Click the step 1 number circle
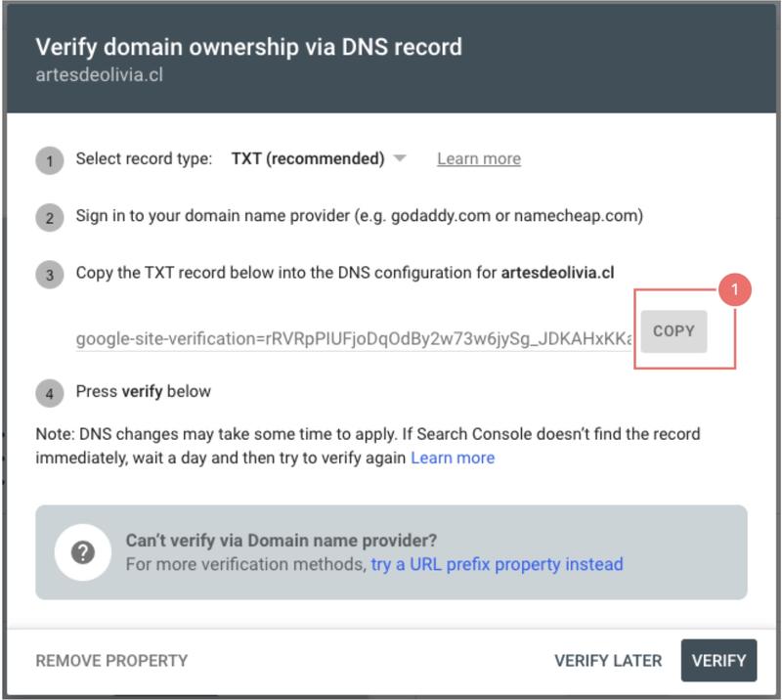Image resolution: width=782 pixels, height=700 pixels. click(50, 160)
